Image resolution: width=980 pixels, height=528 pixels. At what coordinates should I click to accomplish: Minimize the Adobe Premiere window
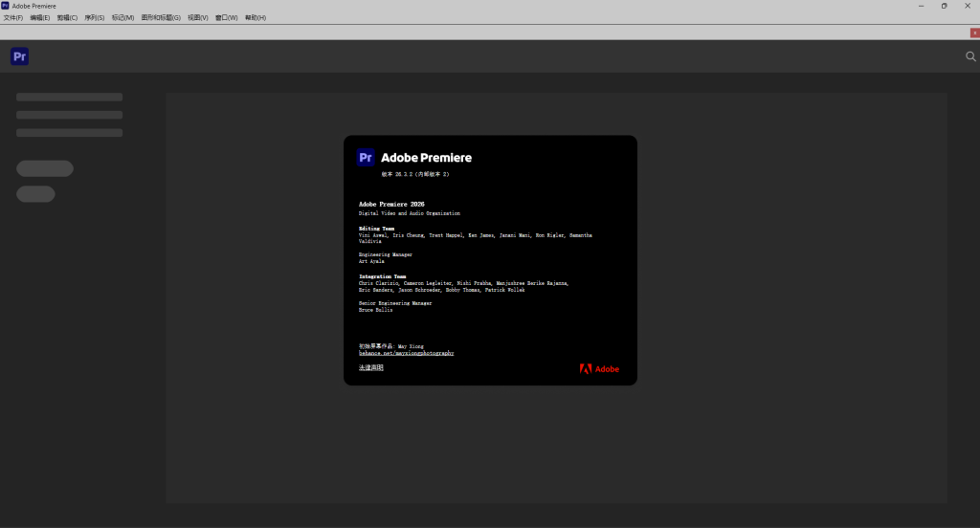(x=921, y=6)
